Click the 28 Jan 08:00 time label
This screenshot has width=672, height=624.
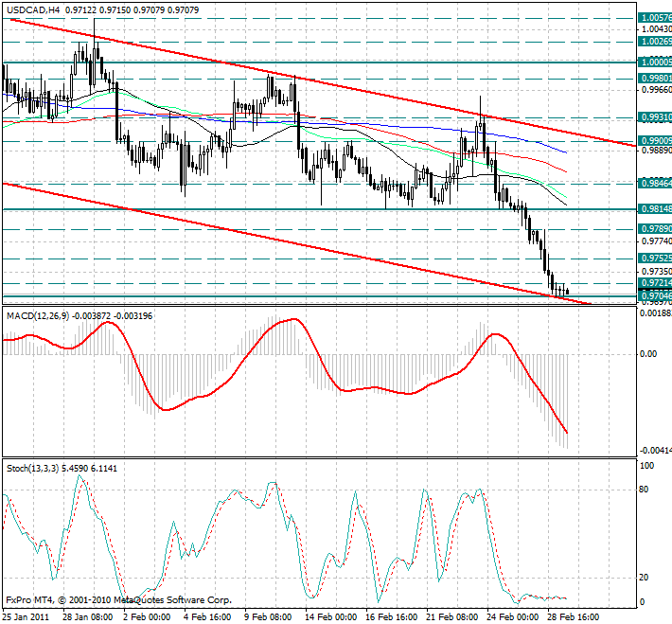tap(88, 616)
